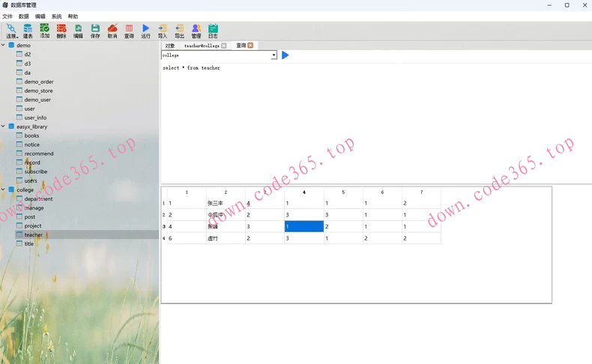Click the row header 2 in results

(164, 215)
